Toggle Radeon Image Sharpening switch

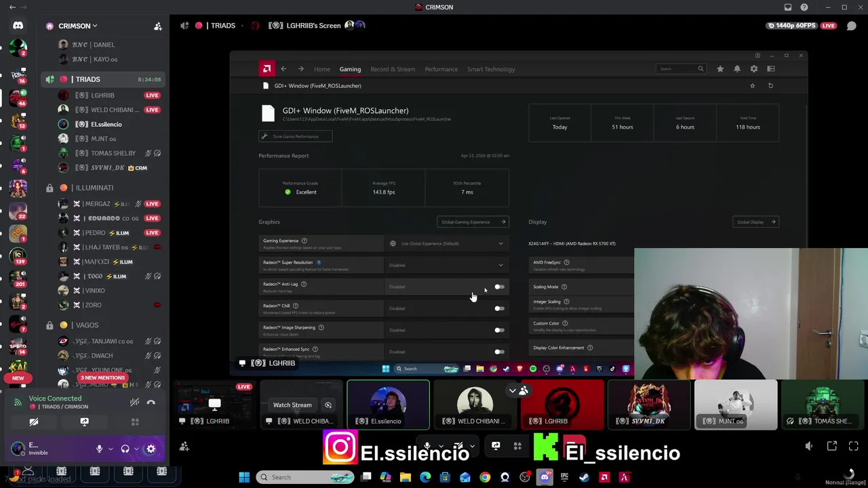[499, 330]
